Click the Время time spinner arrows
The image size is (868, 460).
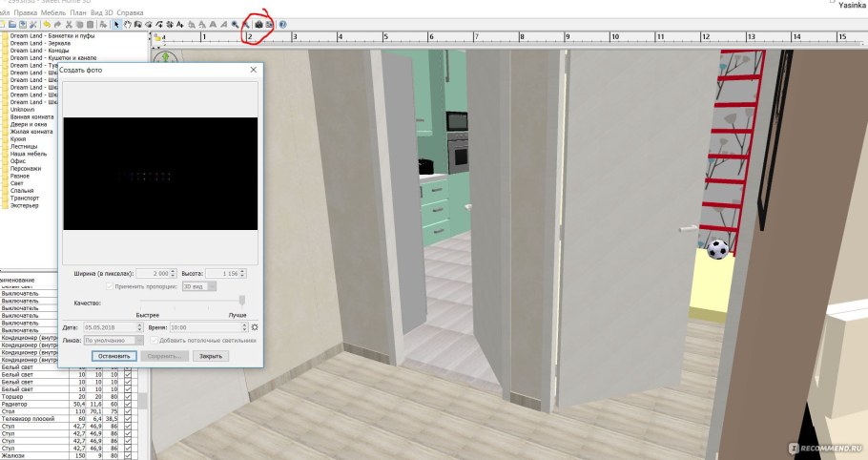click(245, 327)
